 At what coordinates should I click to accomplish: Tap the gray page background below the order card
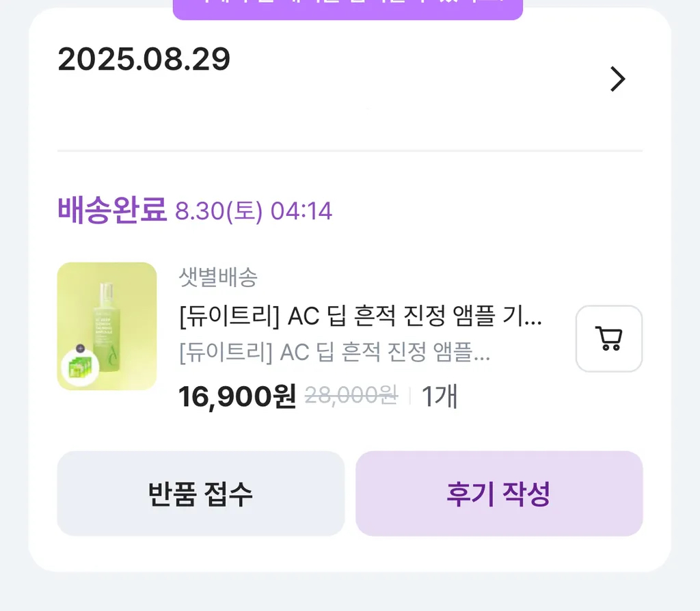click(x=350, y=592)
